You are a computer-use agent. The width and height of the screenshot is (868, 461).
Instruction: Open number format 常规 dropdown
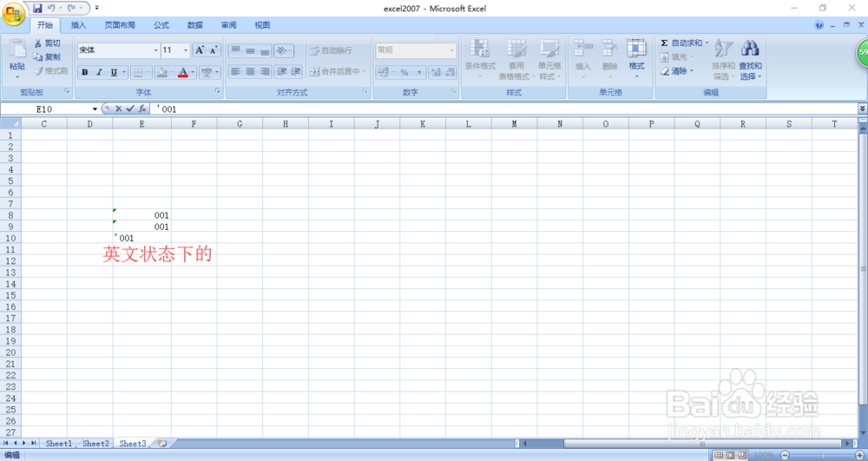click(x=451, y=50)
